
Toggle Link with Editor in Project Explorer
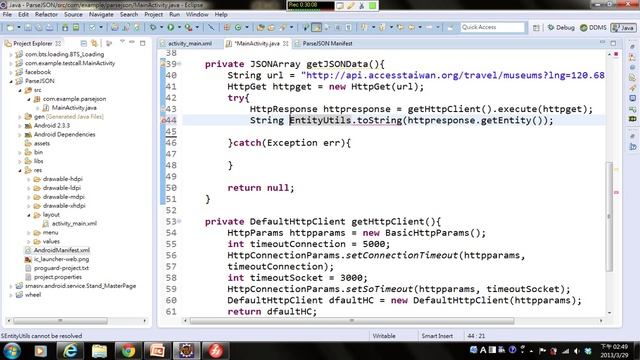pyautogui.click(x=95, y=43)
